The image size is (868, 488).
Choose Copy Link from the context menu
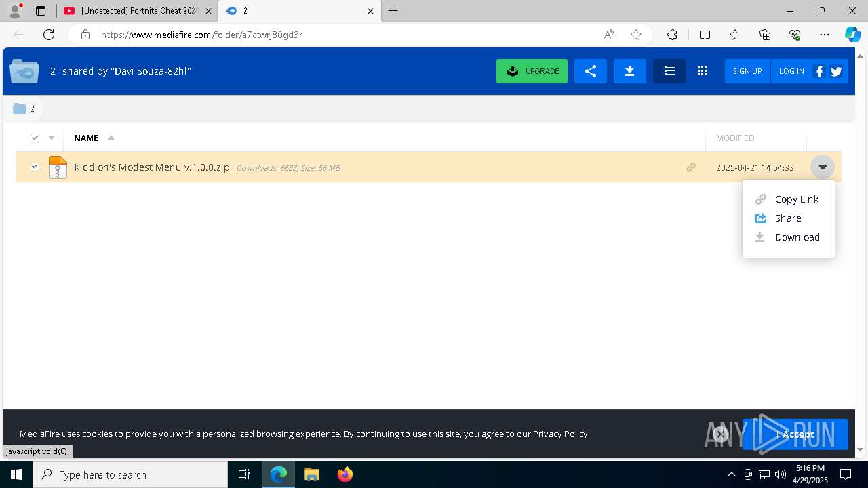tap(788, 199)
